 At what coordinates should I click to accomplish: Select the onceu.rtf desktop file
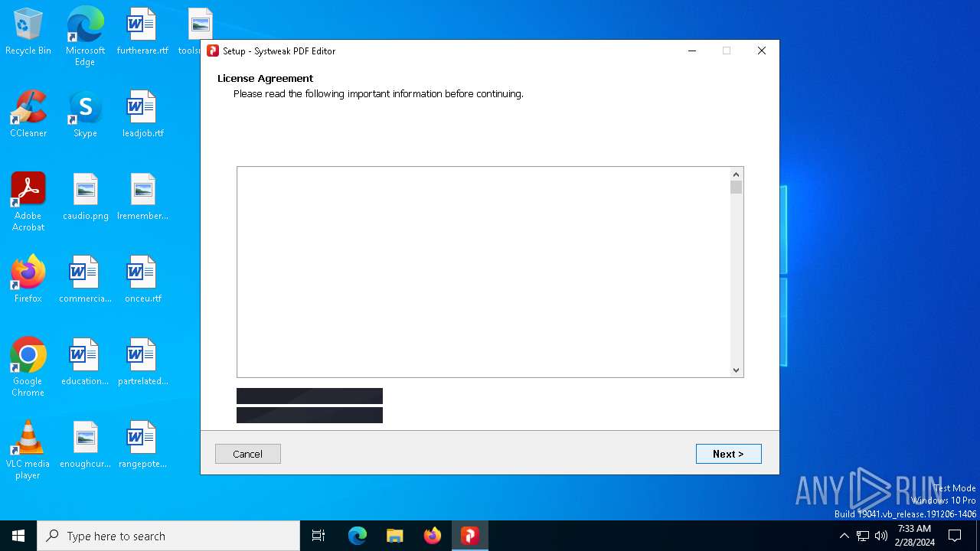(142, 280)
